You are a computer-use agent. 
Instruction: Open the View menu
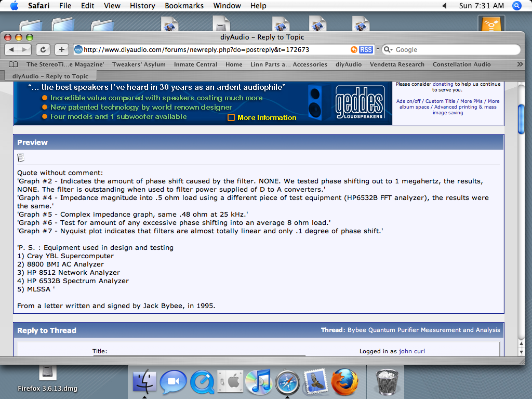(112, 6)
